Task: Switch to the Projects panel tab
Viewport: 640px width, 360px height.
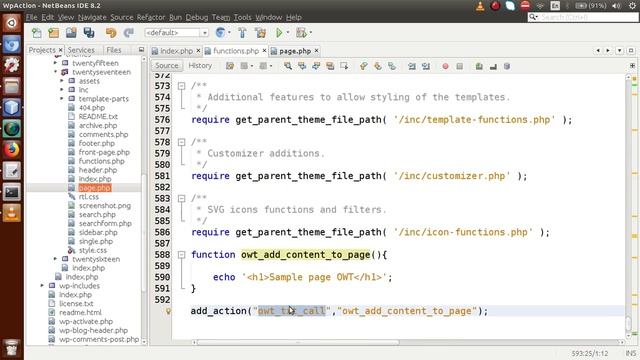Action: pos(42,50)
